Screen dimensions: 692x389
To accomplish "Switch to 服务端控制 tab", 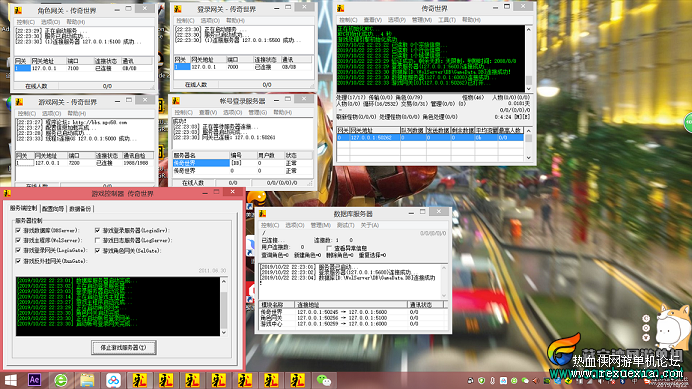I will 23,208.
